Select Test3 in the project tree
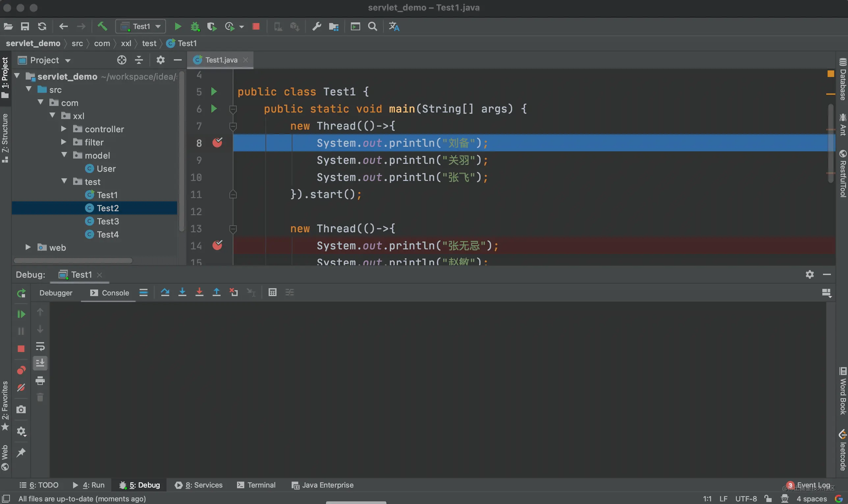This screenshot has width=848, height=504. pyautogui.click(x=108, y=221)
